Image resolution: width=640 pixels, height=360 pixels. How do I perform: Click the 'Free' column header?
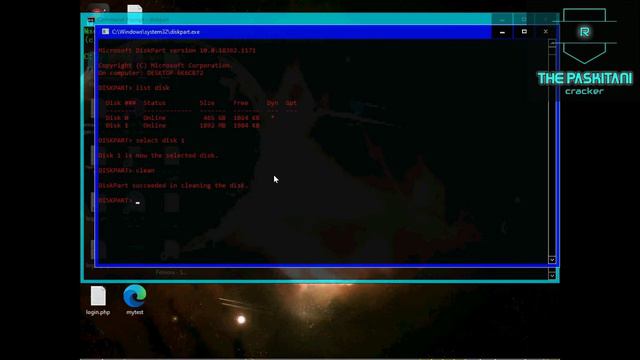241,103
